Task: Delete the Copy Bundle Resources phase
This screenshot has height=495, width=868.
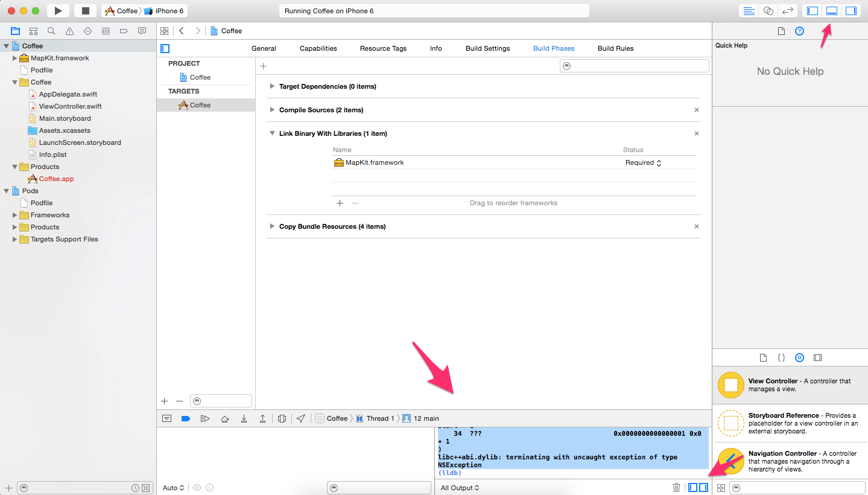Action: (697, 226)
